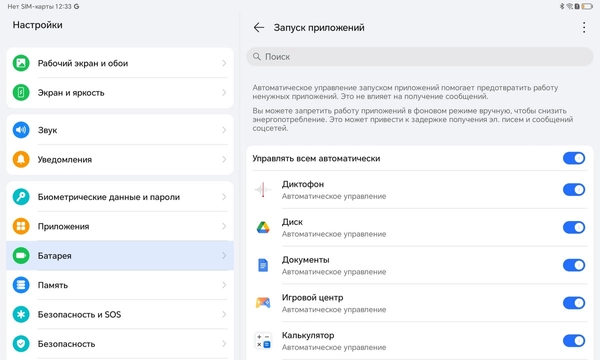Expand the Рабочий экран и обои chevron

pyautogui.click(x=224, y=63)
